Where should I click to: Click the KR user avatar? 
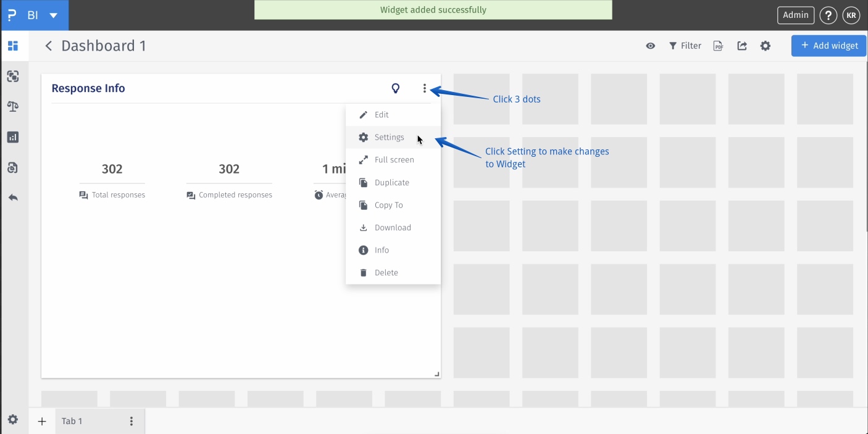pyautogui.click(x=851, y=15)
